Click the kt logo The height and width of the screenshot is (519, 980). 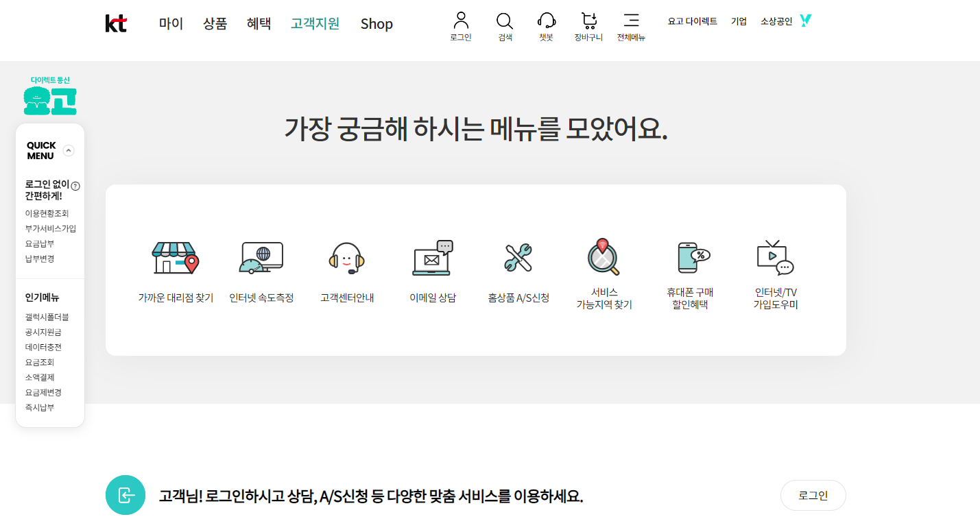click(116, 23)
